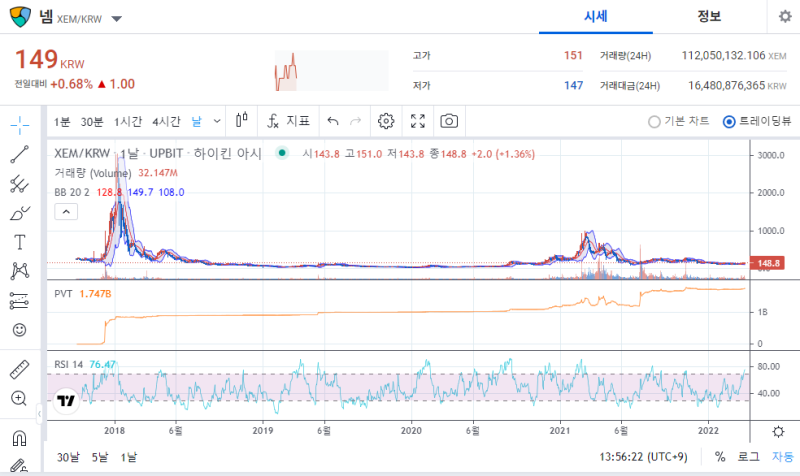
Task: Select the 1분 interval
Action: 62,121
